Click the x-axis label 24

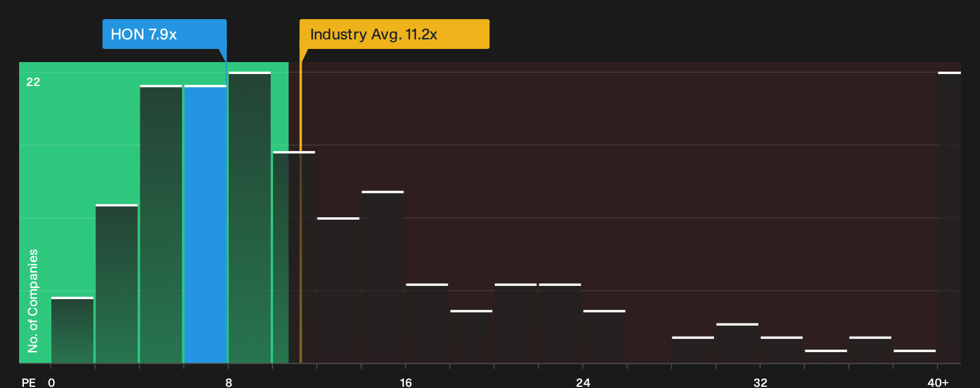[583, 383]
